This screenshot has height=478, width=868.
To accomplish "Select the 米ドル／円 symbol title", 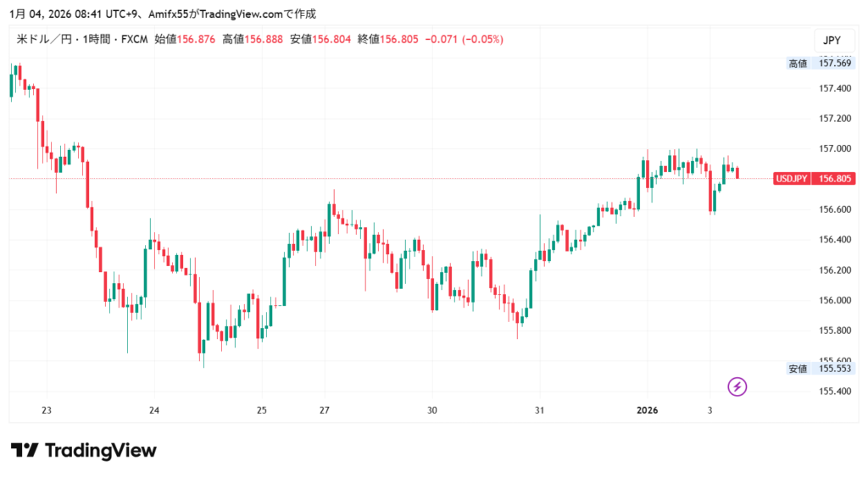I will point(44,39).
